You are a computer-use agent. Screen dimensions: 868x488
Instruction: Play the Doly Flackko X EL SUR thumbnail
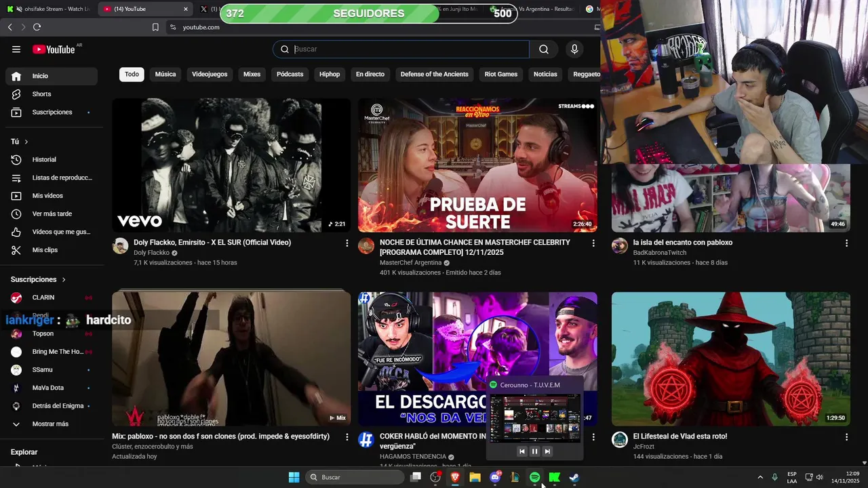pyautogui.click(x=231, y=165)
